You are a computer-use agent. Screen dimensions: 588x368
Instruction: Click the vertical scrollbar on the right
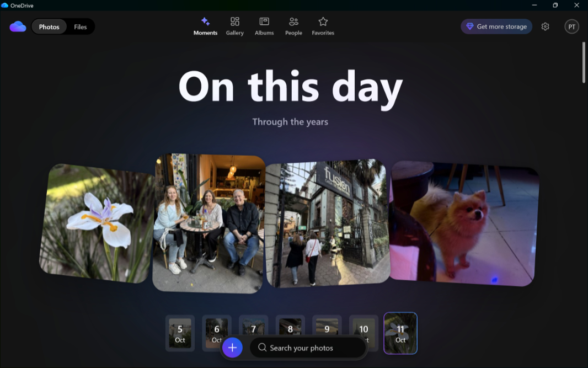[x=584, y=62]
